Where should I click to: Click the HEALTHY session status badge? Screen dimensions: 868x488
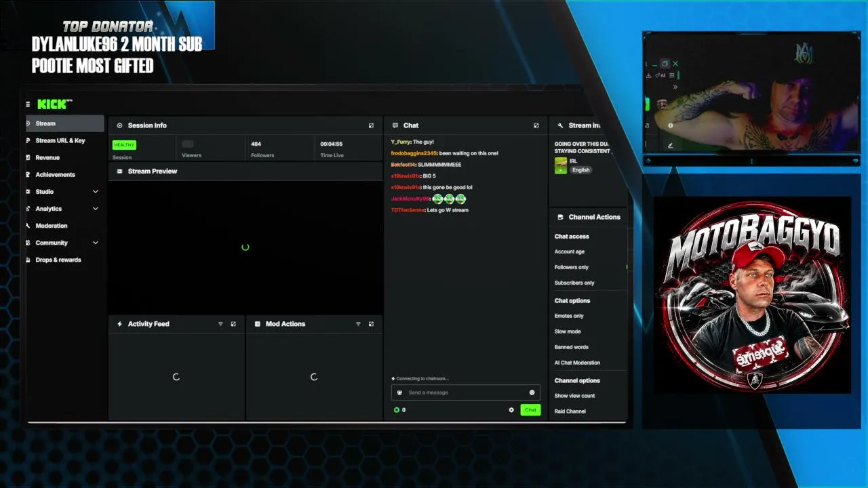coord(124,144)
